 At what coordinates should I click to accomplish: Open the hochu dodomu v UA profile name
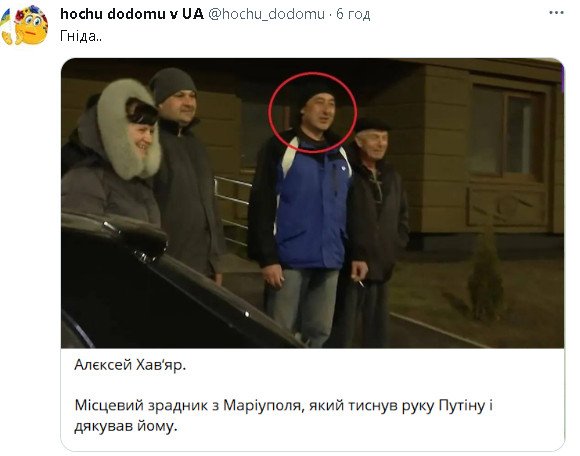click(132, 14)
